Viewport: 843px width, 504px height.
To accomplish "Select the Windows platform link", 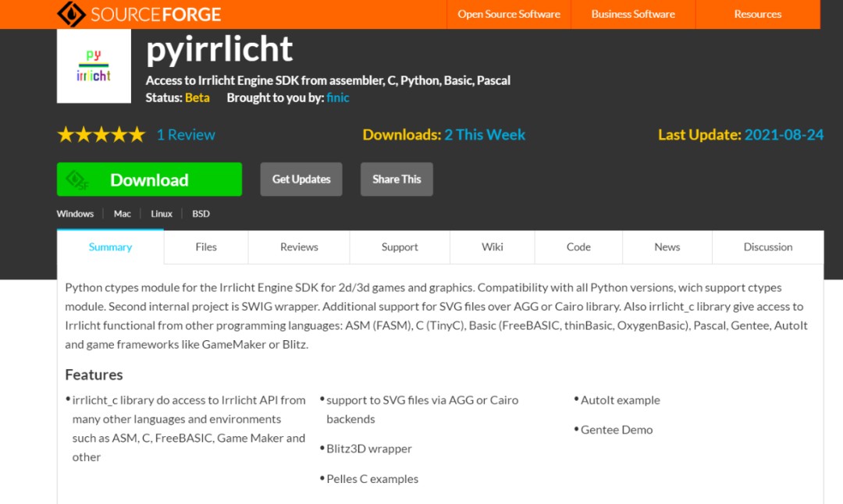I will point(75,214).
